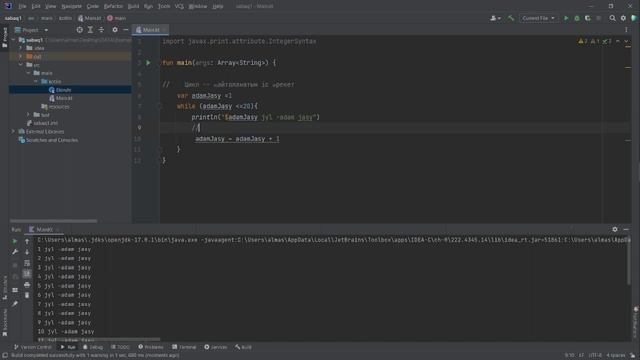This screenshot has width=640, height=360.
Task: Collapse the src folder
Action: point(20,65)
